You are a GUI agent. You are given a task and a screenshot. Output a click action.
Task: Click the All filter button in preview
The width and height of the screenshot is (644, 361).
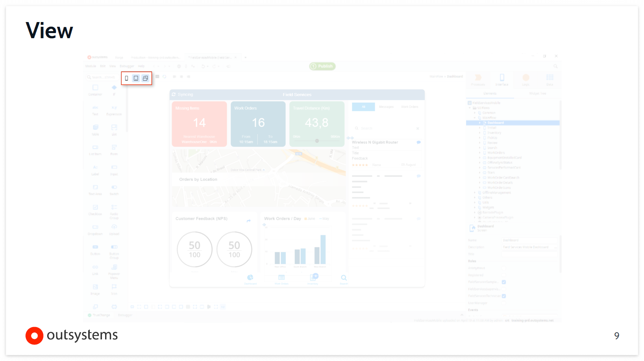pyautogui.click(x=363, y=107)
